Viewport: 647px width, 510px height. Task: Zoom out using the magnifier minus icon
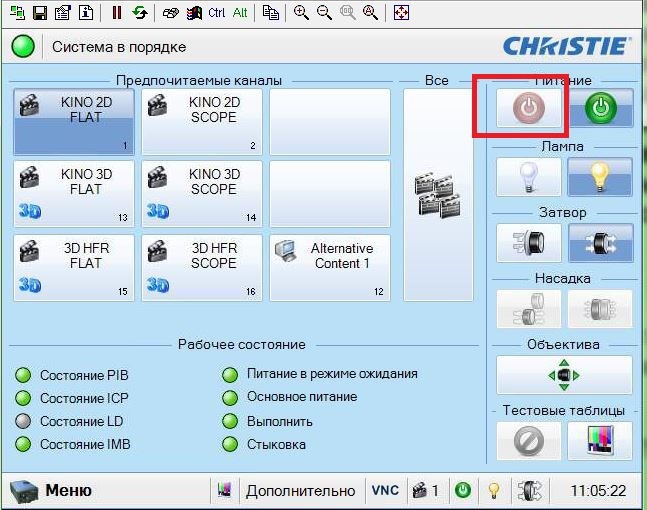coord(324,13)
